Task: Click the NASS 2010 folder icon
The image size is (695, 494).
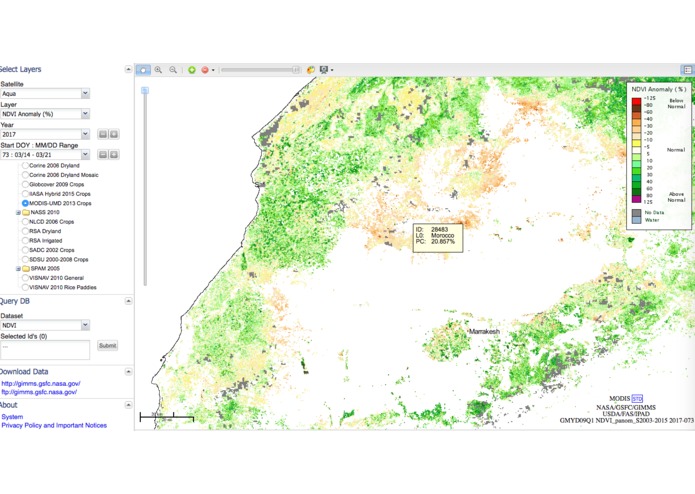Action: click(26, 213)
